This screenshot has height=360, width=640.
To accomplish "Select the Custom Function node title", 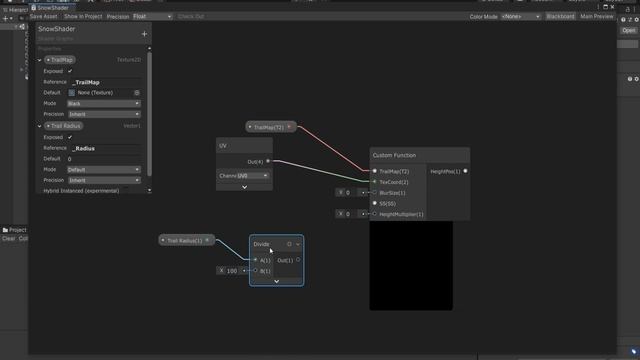I will [x=394, y=155].
